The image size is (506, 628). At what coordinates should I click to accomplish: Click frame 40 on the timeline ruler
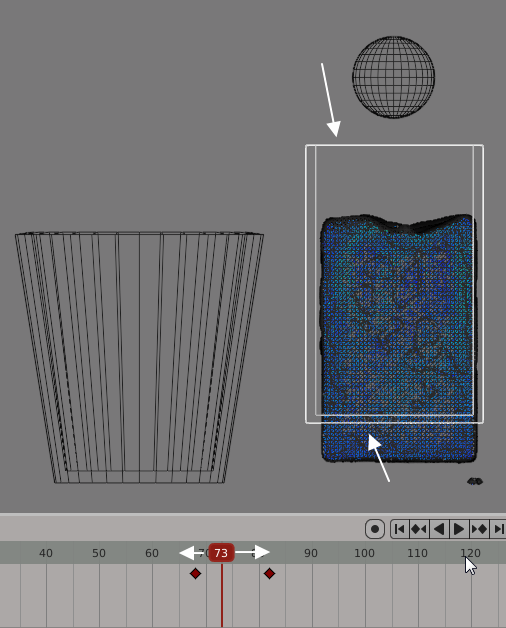[46, 553]
